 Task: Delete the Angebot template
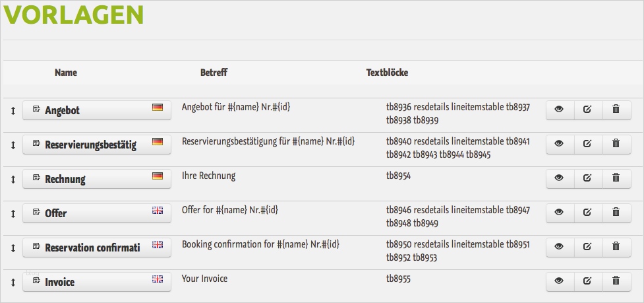coord(616,110)
